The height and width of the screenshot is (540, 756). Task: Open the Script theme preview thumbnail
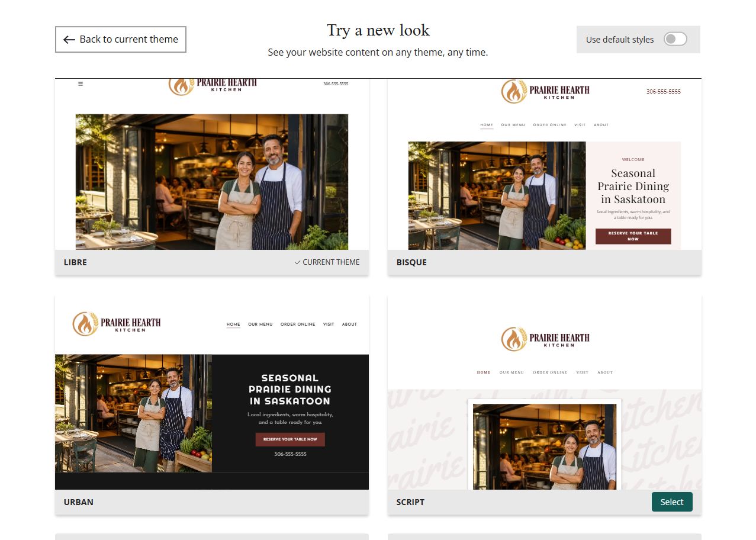click(x=545, y=392)
